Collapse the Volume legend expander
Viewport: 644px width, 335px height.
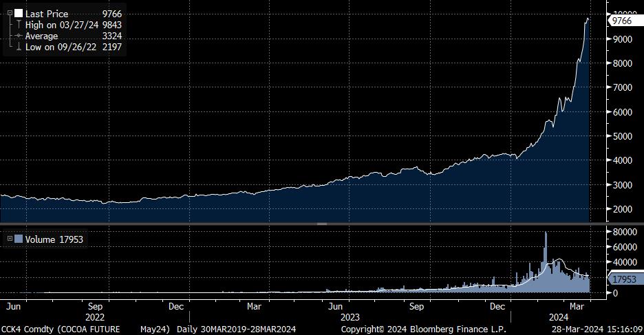(x=10, y=239)
